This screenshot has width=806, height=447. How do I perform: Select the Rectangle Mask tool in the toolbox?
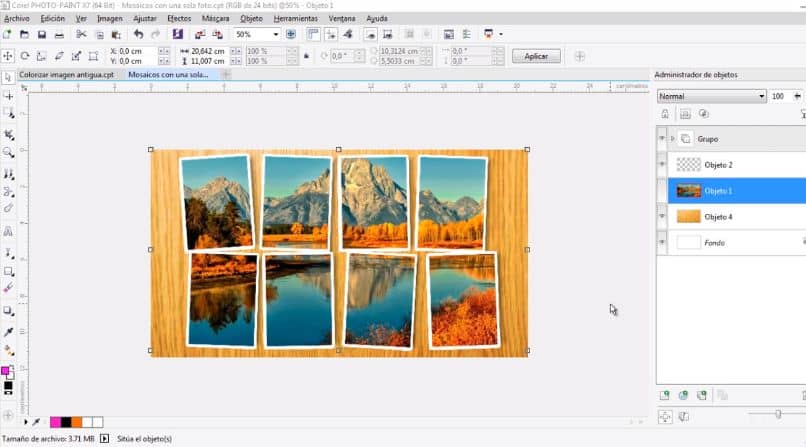tap(8, 113)
